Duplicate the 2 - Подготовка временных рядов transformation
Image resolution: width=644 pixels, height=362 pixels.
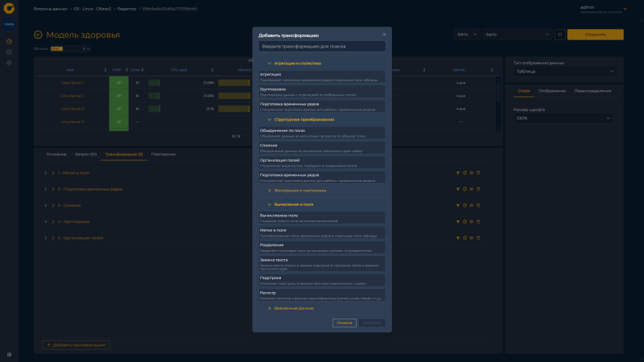464,189
